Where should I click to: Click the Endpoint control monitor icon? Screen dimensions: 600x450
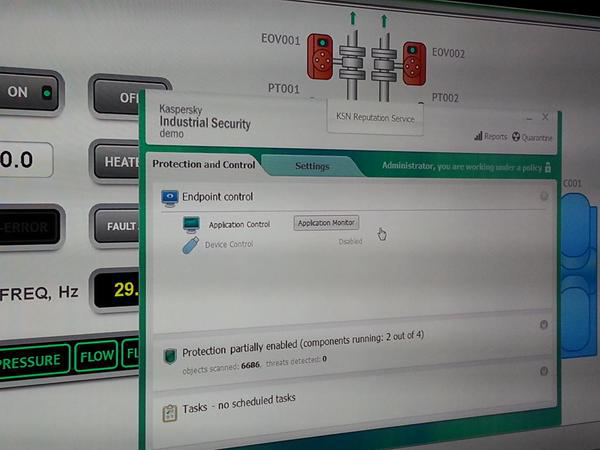(170, 198)
